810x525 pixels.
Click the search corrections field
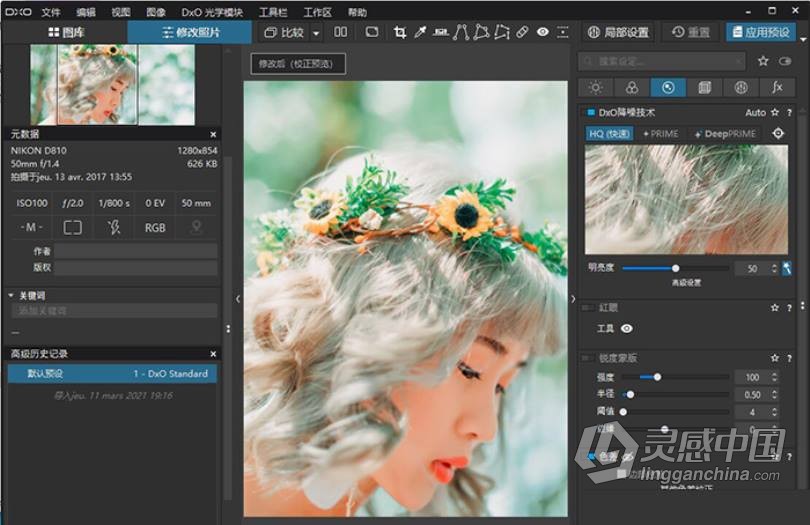click(x=662, y=61)
